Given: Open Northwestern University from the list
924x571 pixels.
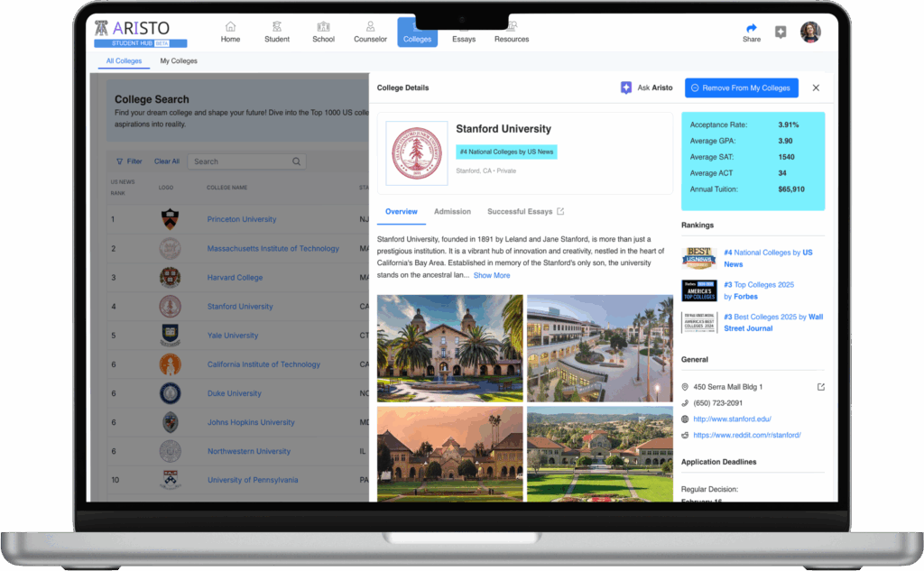Looking at the screenshot, I should click(249, 451).
